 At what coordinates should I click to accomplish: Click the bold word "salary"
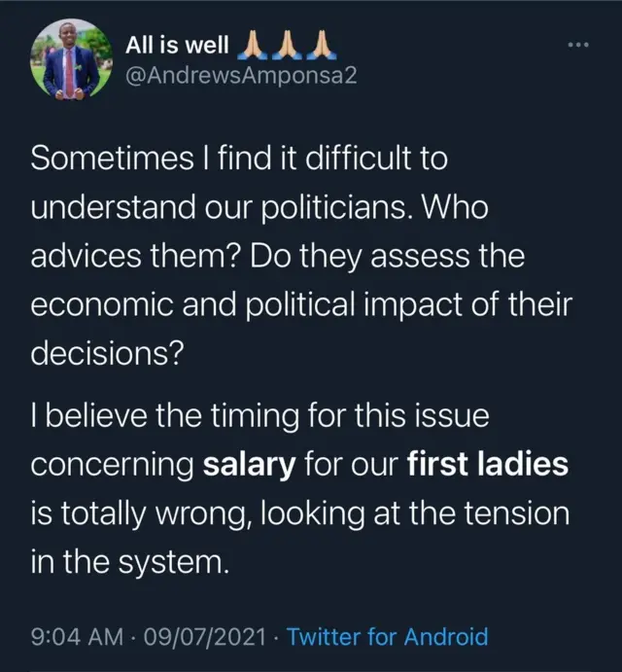click(248, 465)
